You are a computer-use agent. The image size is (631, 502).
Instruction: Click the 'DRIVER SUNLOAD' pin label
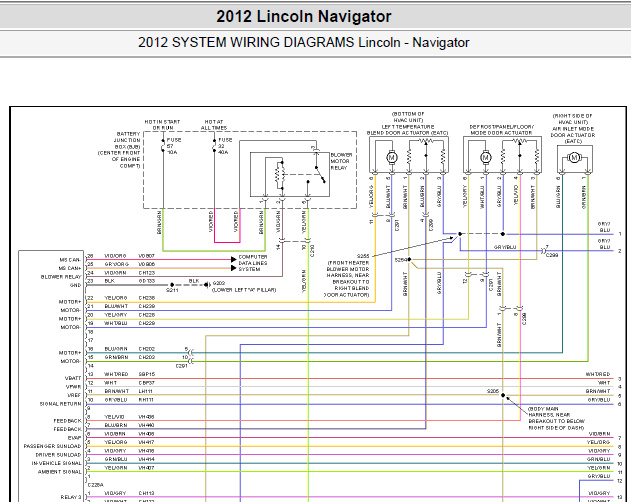pyautogui.click(x=58, y=455)
